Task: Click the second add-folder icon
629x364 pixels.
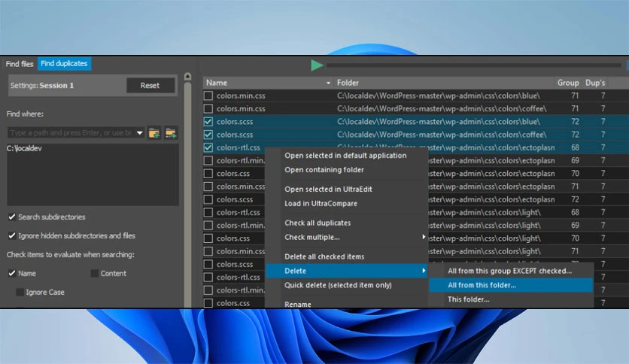Action: coord(171,133)
